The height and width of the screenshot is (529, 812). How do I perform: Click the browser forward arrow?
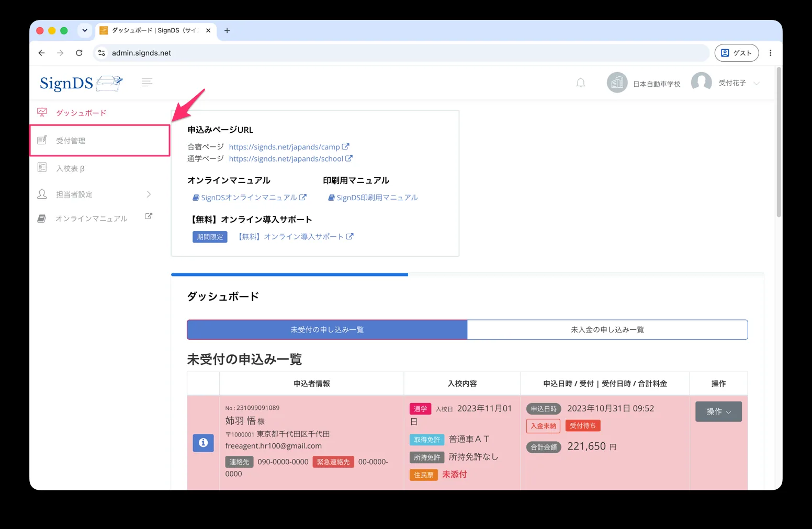60,53
